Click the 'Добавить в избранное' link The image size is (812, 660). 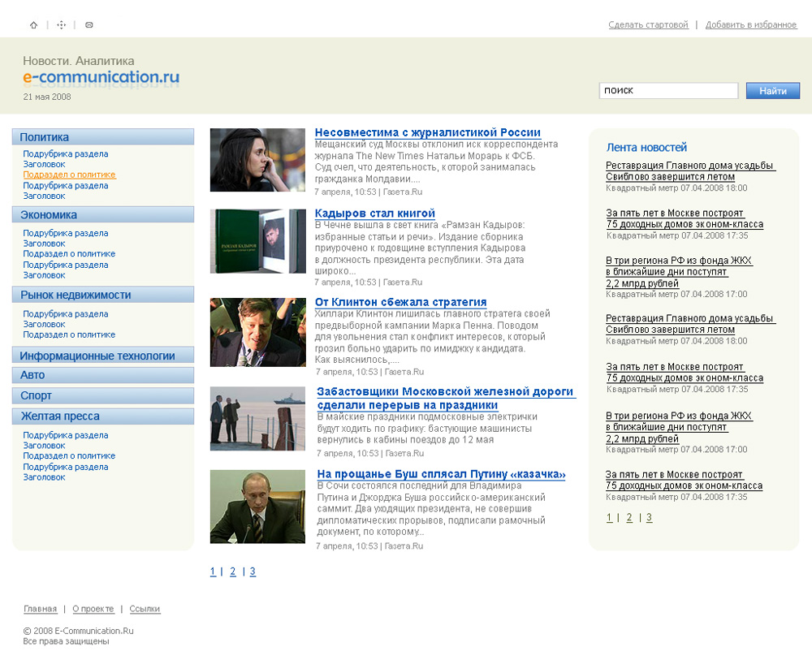click(751, 24)
